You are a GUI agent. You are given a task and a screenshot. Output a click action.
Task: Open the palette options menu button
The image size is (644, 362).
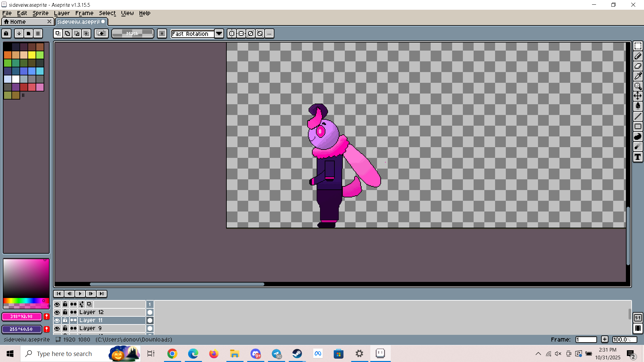point(38,34)
